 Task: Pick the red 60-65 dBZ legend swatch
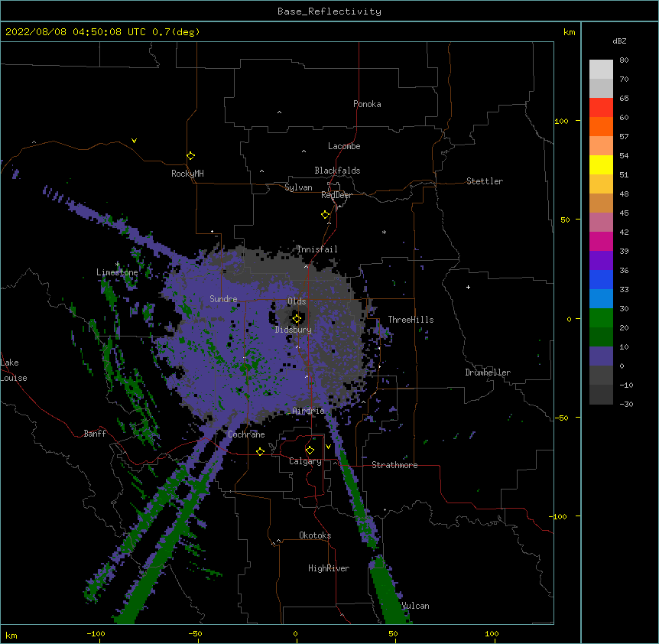click(x=601, y=108)
